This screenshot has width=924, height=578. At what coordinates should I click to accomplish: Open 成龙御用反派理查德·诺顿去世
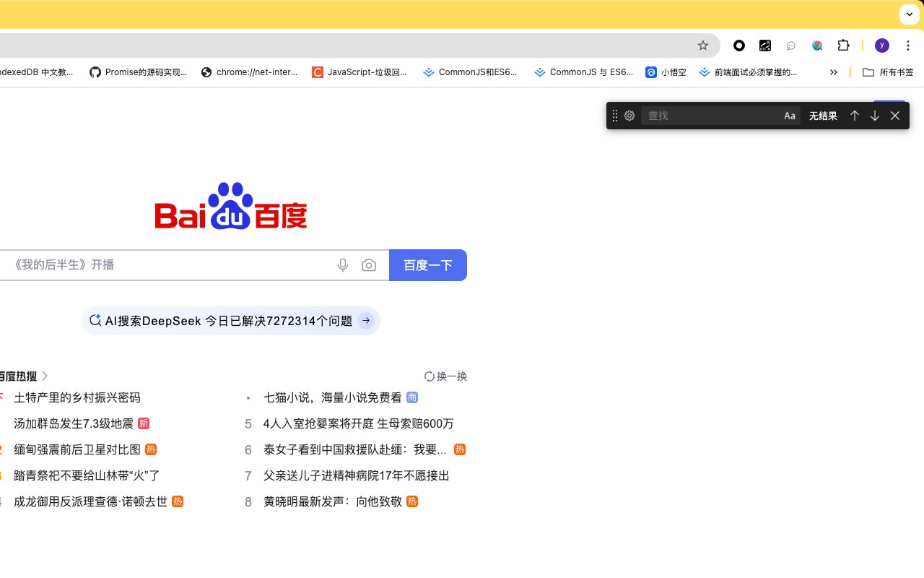click(x=91, y=501)
